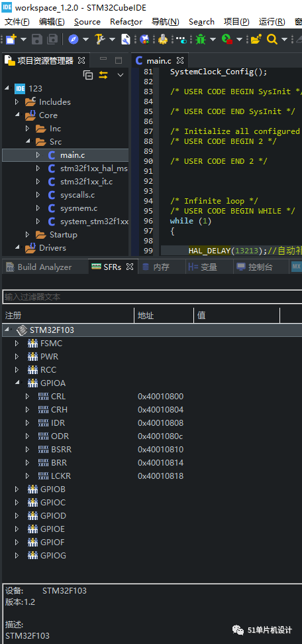This screenshot has width=302, height=644.
Task: Click the document page icon in toolbar
Action: coord(126,39)
